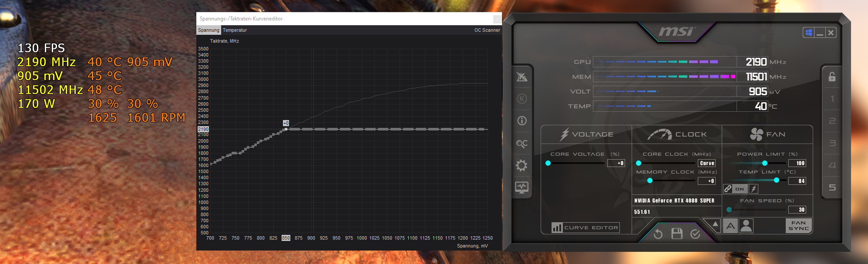Switch to the Temperatur tab
This screenshot has width=868, height=264.
click(235, 30)
